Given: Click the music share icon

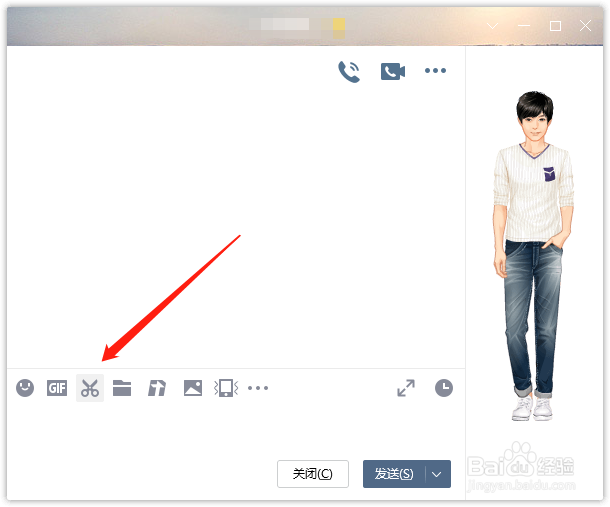Looking at the screenshot, I should pos(157,388).
